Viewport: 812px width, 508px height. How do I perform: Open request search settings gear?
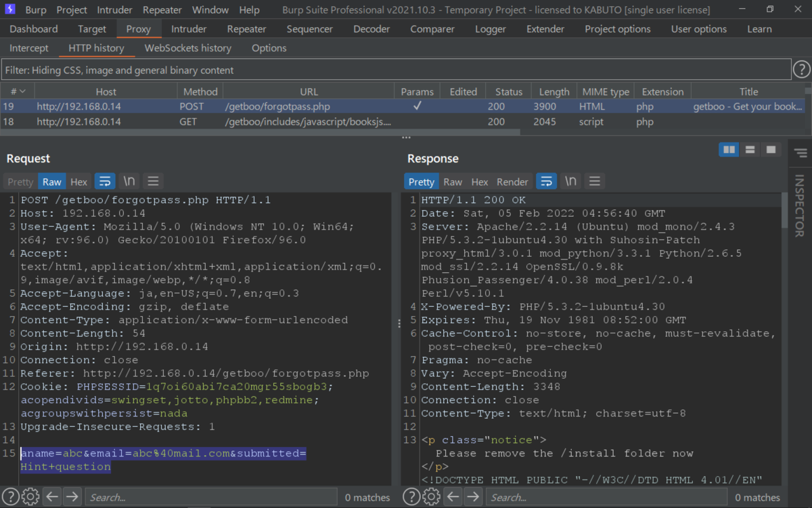click(x=30, y=496)
